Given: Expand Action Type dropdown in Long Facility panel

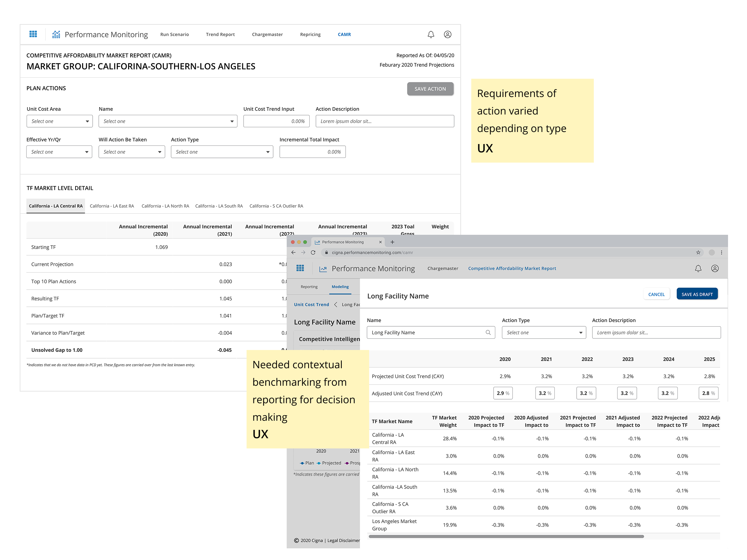Looking at the screenshot, I should [544, 332].
